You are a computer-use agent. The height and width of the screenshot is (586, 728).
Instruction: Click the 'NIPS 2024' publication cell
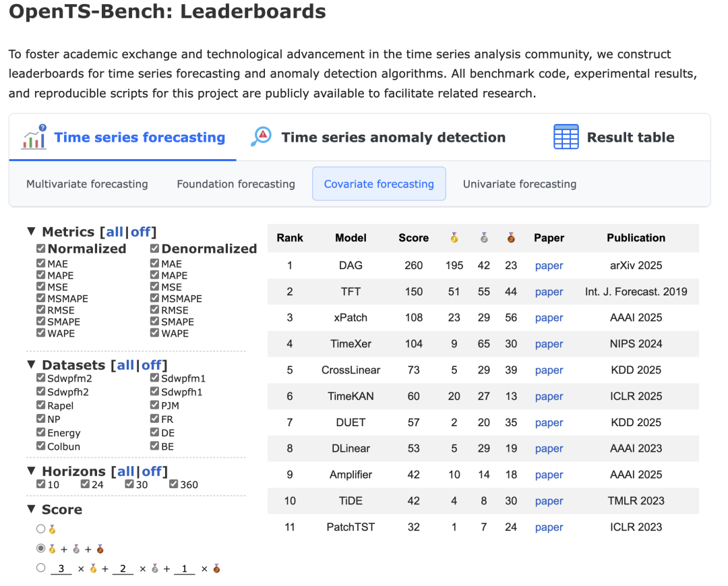click(636, 344)
